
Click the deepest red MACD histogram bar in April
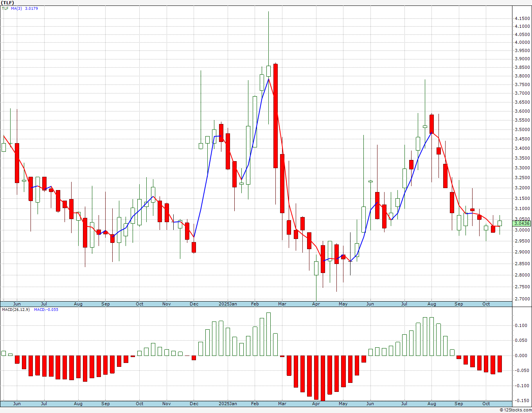(x=323, y=378)
